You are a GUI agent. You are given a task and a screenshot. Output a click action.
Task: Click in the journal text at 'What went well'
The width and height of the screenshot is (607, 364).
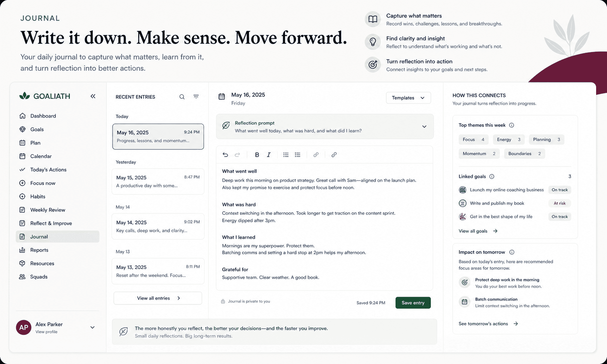coord(239,171)
